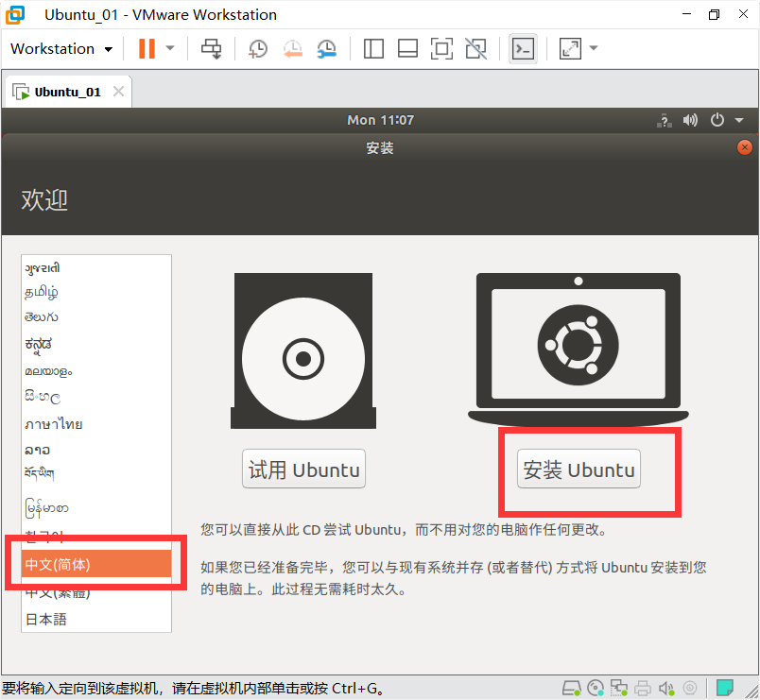Select తెలుగు language
The width and height of the screenshot is (760, 700).
coord(96,317)
